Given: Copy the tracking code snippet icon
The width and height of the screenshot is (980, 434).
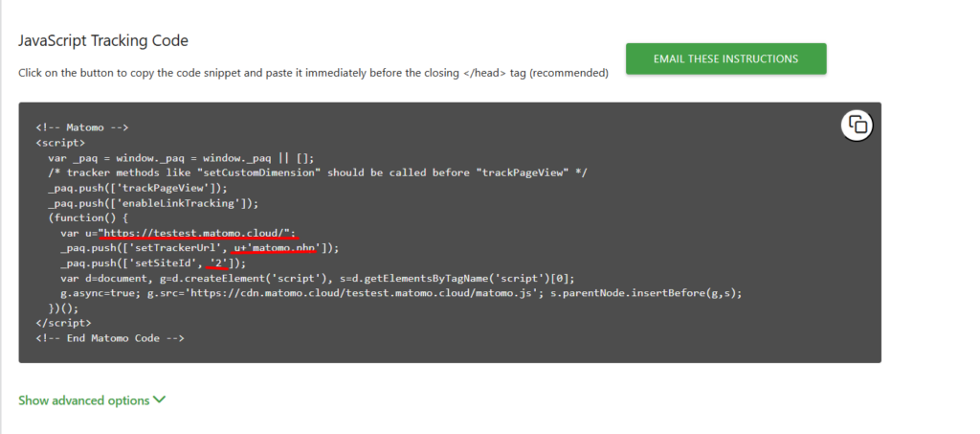Looking at the screenshot, I should click(857, 126).
